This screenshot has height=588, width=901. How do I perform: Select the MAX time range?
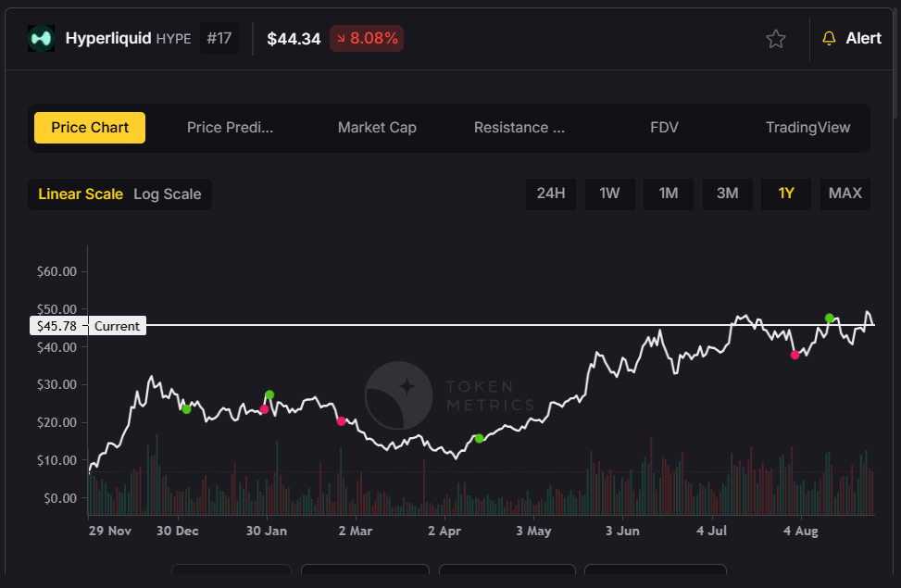pos(845,194)
